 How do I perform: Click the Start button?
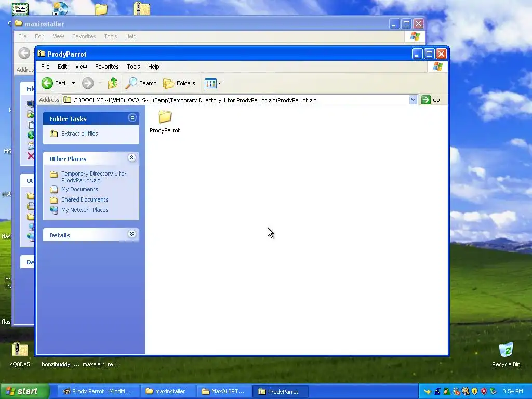[24, 392]
